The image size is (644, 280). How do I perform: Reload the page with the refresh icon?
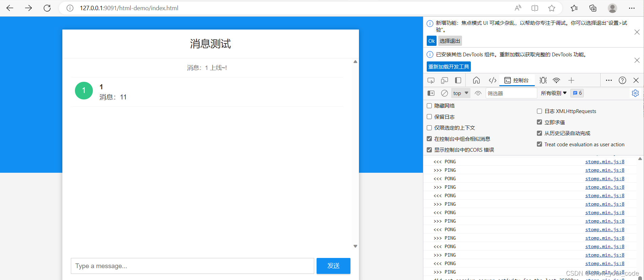click(x=47, y=8)
